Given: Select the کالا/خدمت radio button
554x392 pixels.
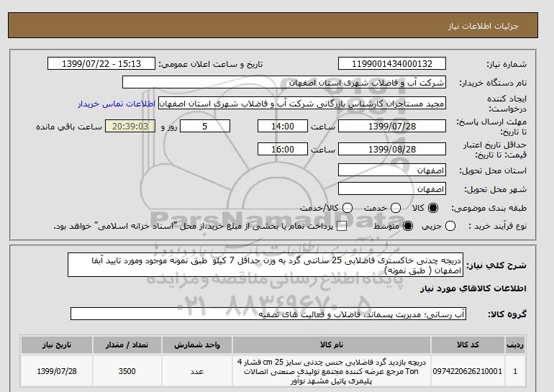Looking at the screenshot, I should 348,208.
